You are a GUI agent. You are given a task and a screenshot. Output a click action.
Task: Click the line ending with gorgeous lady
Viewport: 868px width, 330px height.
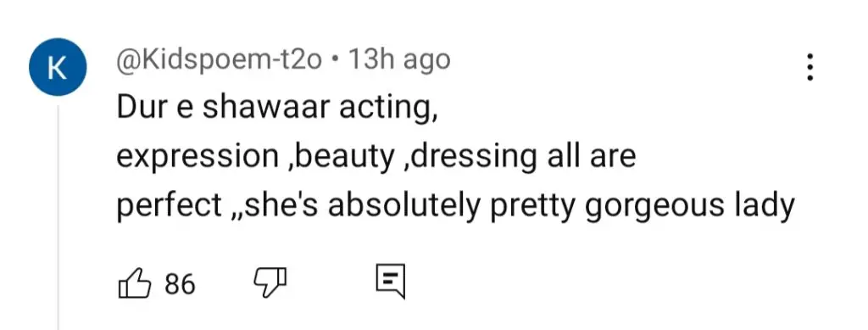[x=455, y=206]
